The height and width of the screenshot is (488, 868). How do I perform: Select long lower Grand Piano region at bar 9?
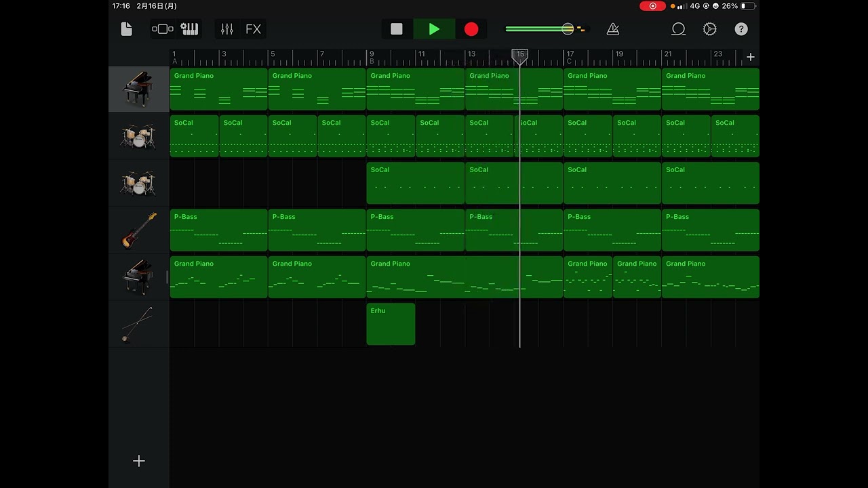click(x=465, y=277)
